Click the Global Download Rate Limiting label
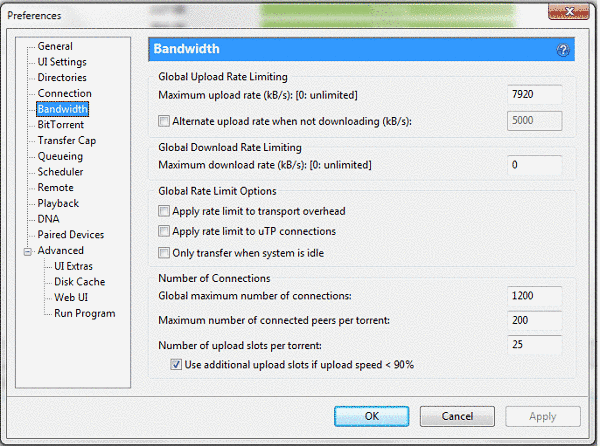Screen dimensions: 600x446 (230, 147)
